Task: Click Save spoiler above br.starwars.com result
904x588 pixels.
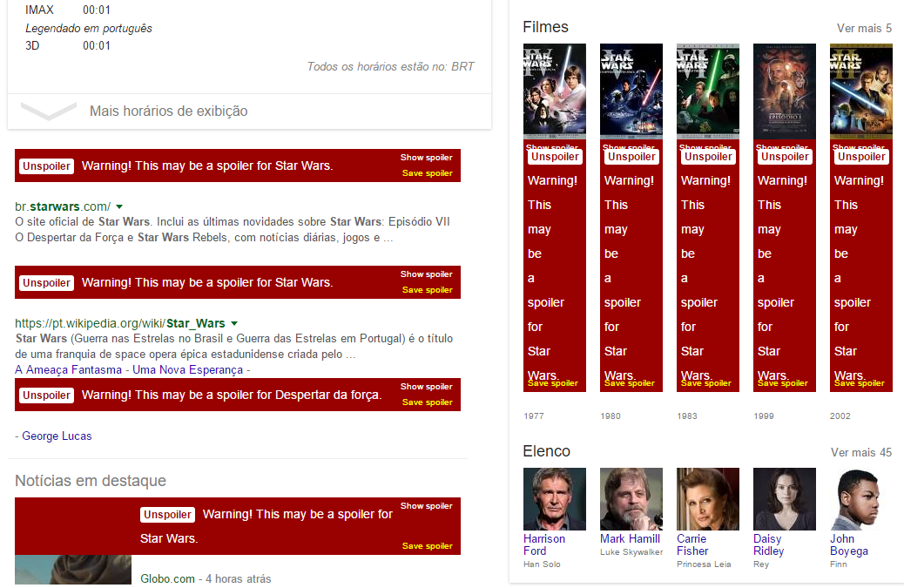Action: pyautogui.click(x=428, y=173)
